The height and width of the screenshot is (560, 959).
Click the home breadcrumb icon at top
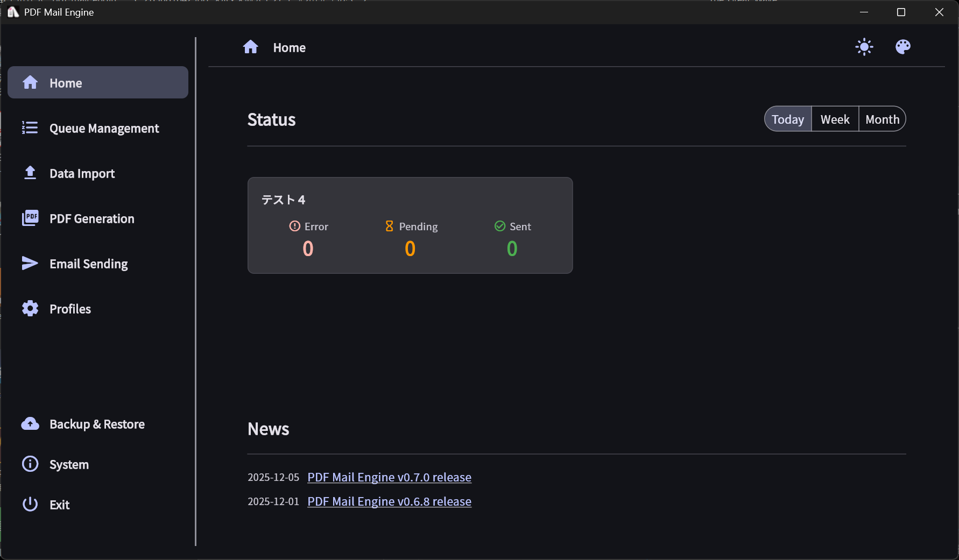coord(251,47)
